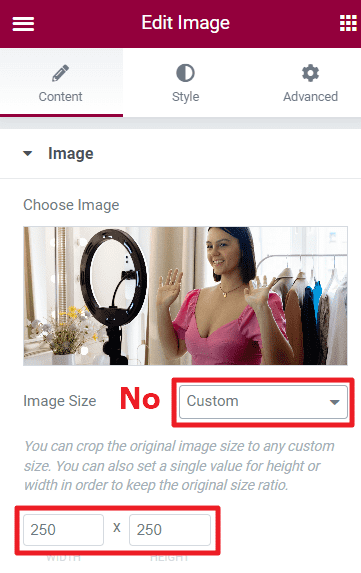Click the gear icon above Advanced

310,73
